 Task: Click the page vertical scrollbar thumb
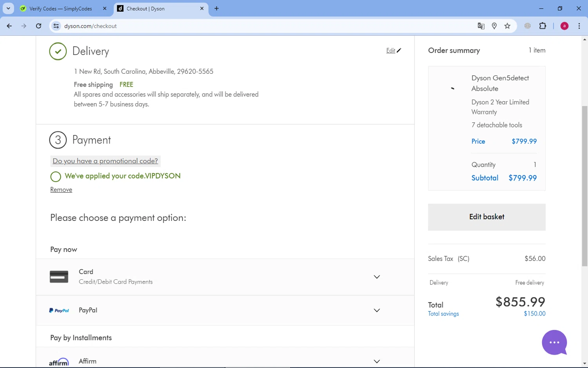584,186
